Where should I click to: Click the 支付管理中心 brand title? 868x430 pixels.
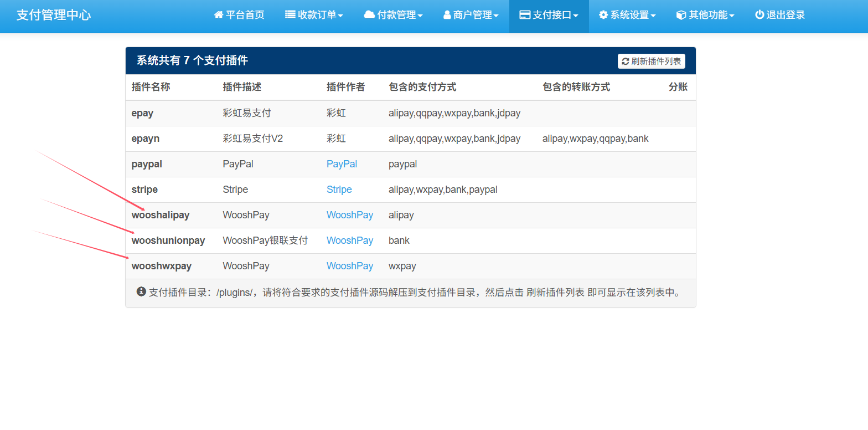coord(54,15)
